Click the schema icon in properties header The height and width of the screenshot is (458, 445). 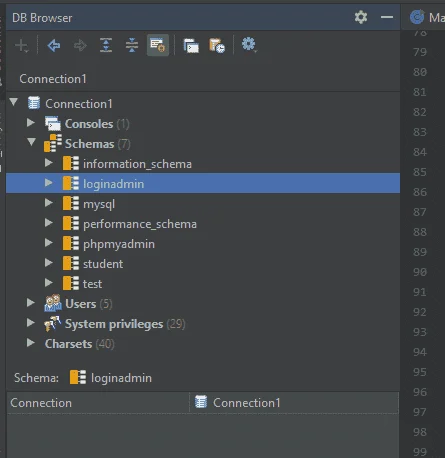(78, 377)
